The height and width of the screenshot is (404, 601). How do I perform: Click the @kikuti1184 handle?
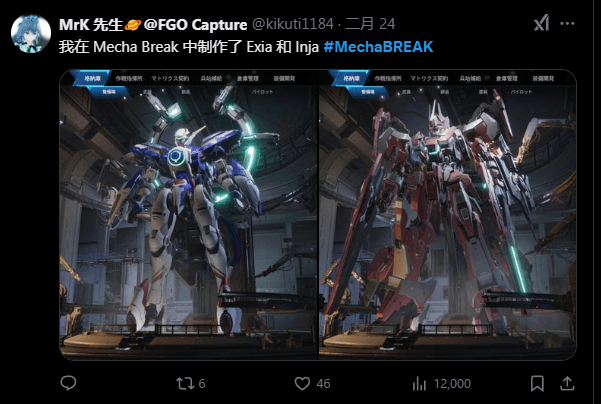click(x=292, y=24)
